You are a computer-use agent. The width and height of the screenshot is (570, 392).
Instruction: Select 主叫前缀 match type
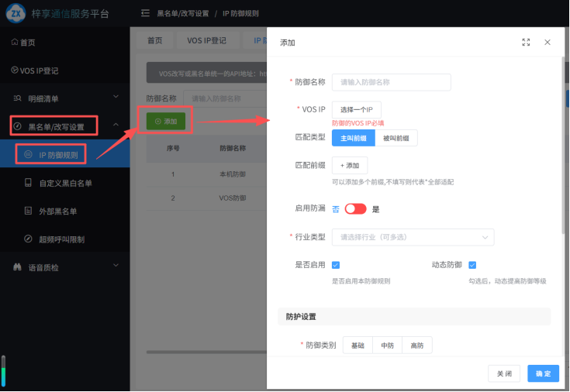pos(354,138)
